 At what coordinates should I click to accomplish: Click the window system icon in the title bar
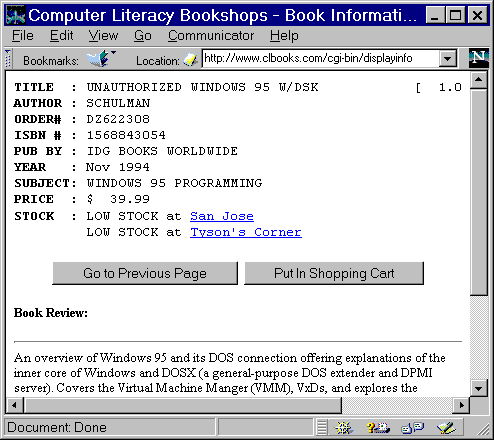tap(16, 15)
